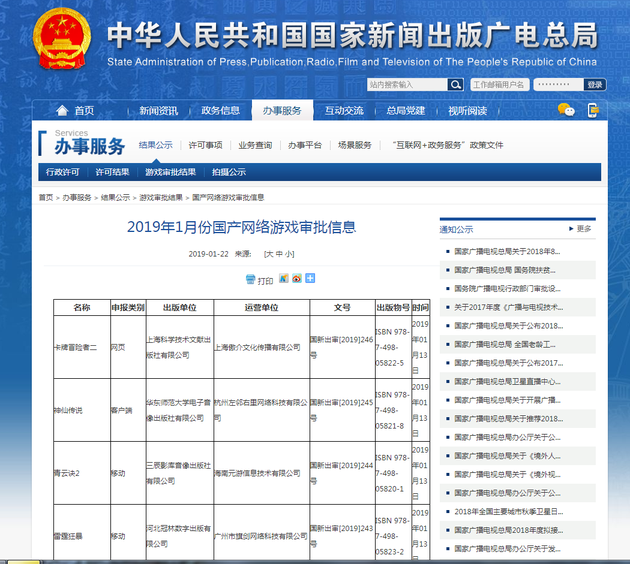The height and width of the screenshot is (564, 630).
Task: Focus the 站内搜索输入 search field
Action: tap(407, 85)
